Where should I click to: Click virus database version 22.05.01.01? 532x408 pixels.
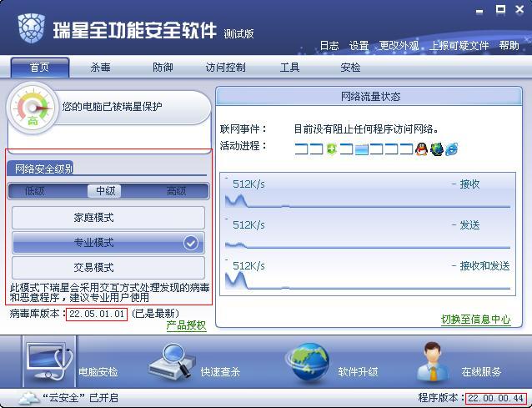click(97, 314)
